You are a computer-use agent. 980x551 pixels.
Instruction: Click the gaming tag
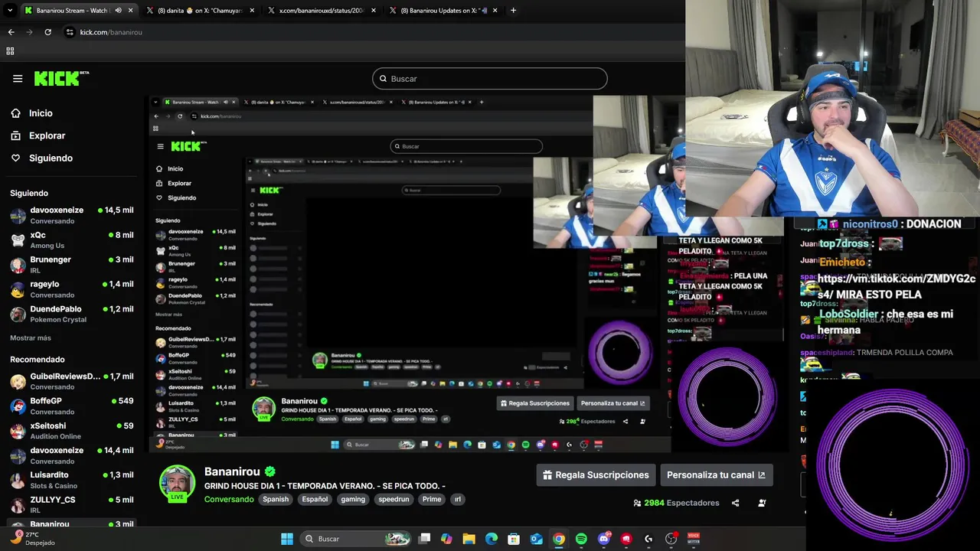[353, 499]
